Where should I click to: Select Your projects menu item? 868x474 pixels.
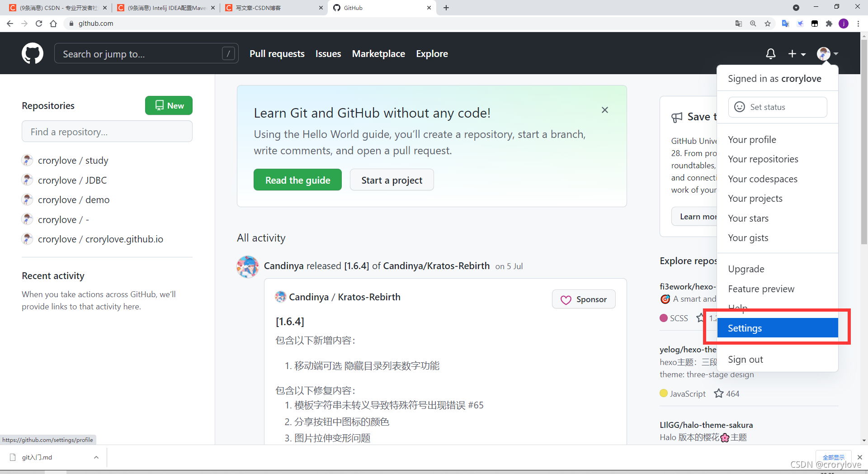(x=778, y=199)
